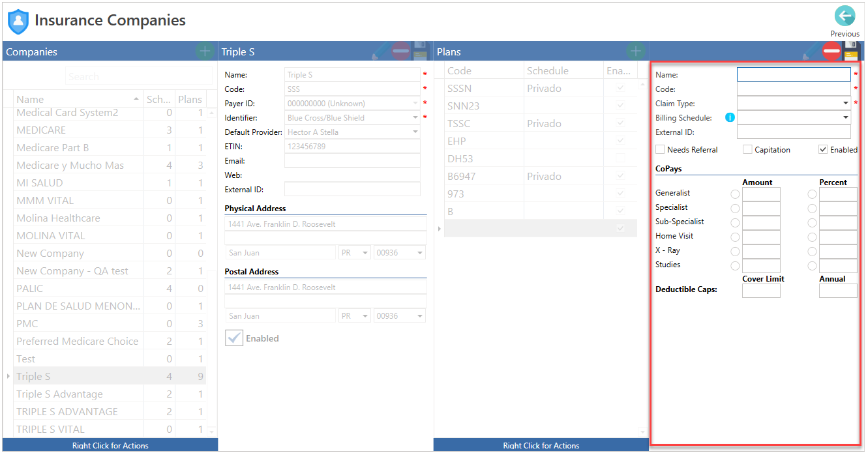Click the Billing Schedule info icon
Screen dimensions: 868x453
[730, 118]
